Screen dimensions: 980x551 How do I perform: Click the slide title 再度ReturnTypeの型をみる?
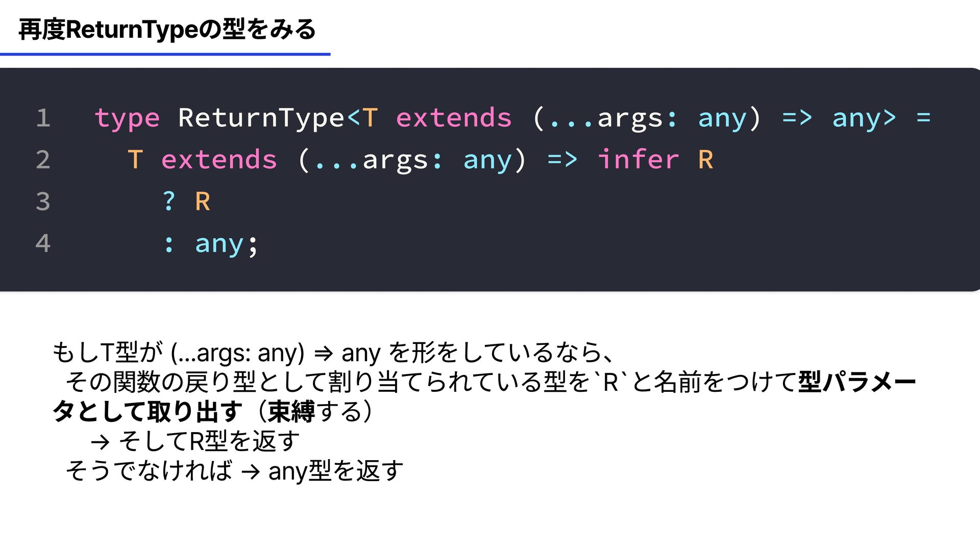(x=167, y=30)
